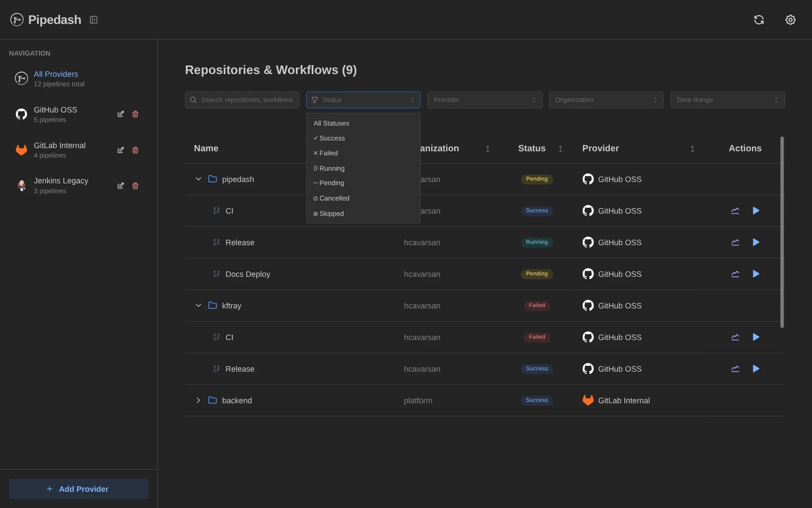The width and height of the screenshot is (812, 508).
Task: Focus the search repositories input field
Action: tap(242, 100)
